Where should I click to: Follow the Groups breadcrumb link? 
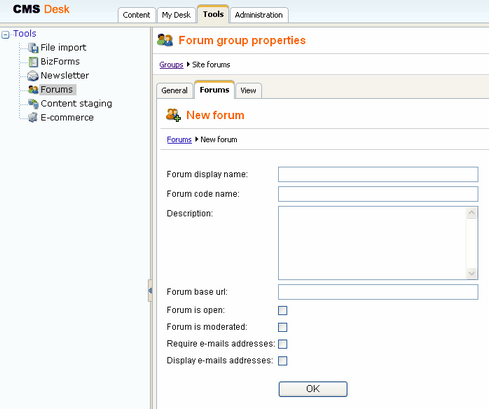click(x=171, y=65)
